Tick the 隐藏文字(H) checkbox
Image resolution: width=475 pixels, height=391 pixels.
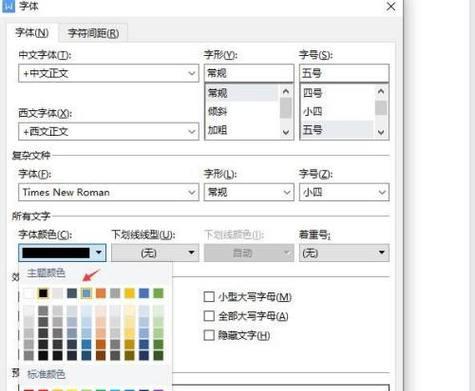click(x=209, y=335)
